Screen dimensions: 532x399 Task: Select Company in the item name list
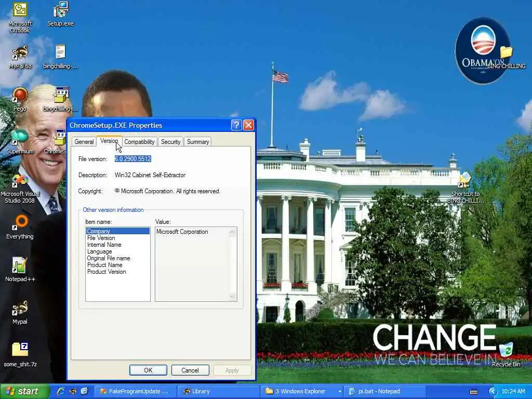[x=117, y=231]
